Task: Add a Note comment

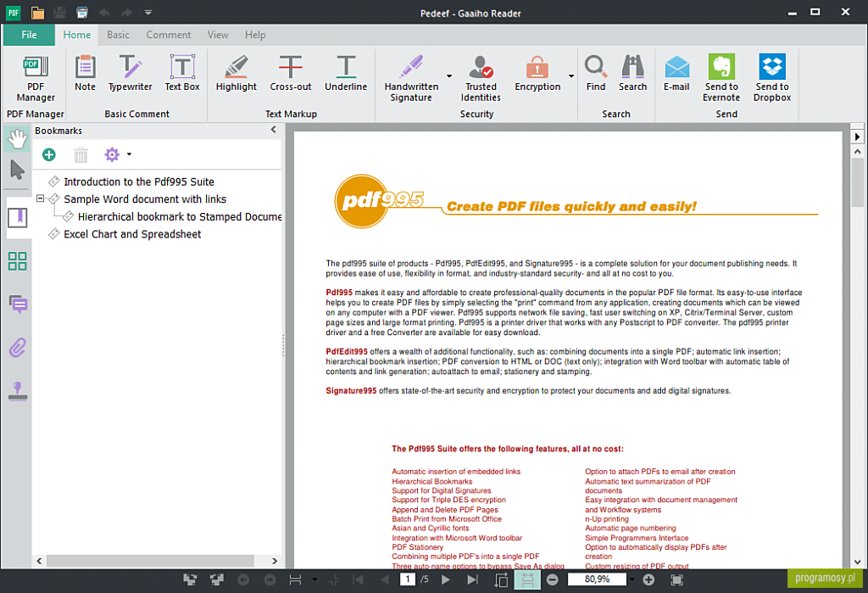Action: tap(85, 73)
